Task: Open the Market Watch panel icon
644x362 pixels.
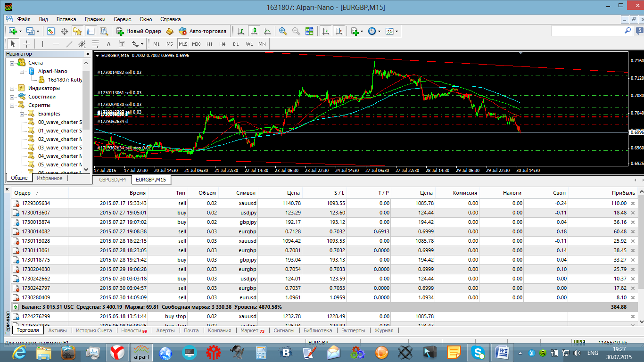Action: pos(51,31)
